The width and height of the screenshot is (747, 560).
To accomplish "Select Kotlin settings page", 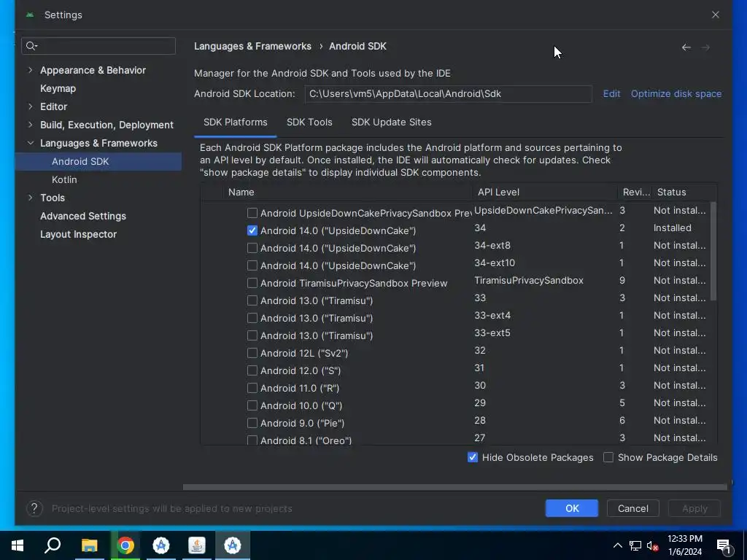I will tap(64, 179).
